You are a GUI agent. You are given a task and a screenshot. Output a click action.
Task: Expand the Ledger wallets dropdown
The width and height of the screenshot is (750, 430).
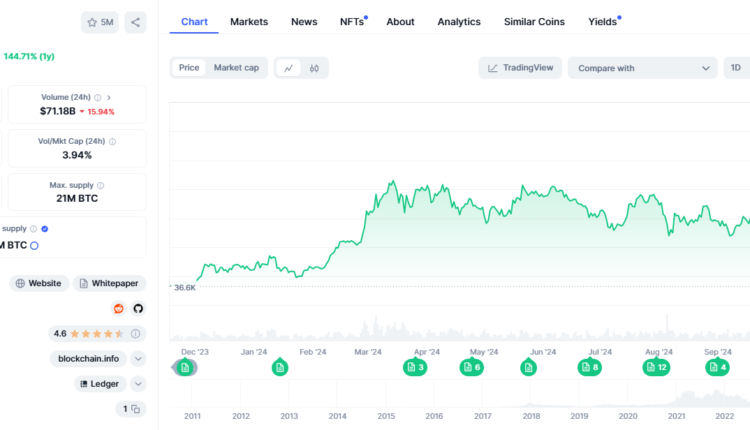click(138, 383)
